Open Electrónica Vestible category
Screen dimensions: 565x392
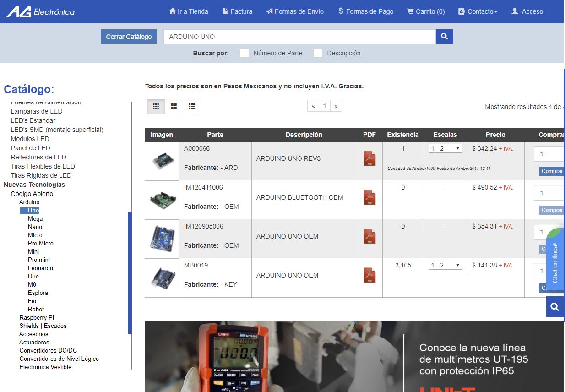click(45, 367)
